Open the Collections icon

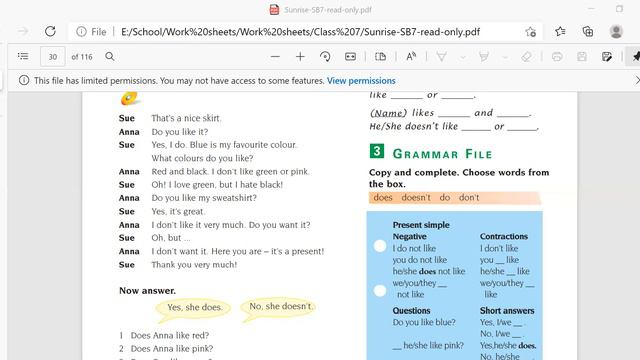[x=588, y=31]
